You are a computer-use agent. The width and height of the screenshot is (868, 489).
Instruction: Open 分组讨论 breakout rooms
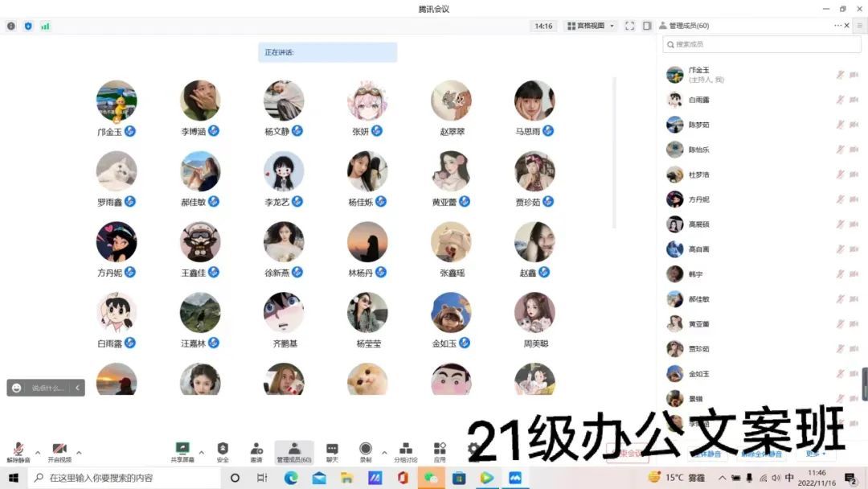point(406,452)
